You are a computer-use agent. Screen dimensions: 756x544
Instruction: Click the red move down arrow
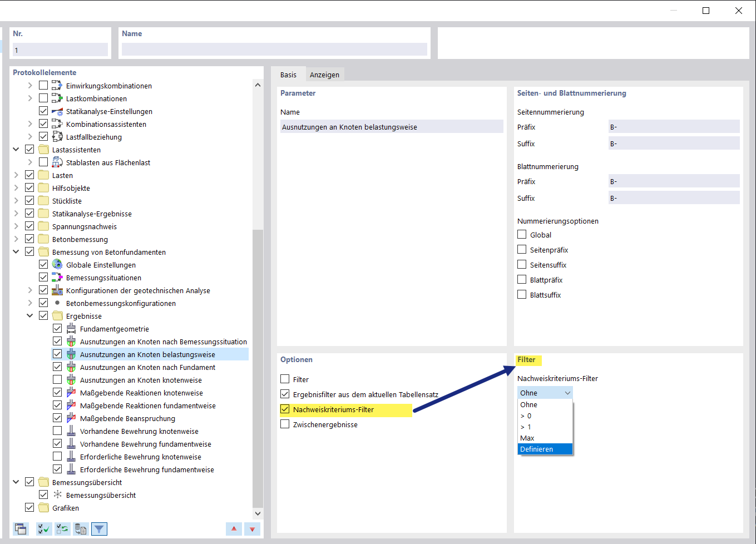tap(253, 529)
